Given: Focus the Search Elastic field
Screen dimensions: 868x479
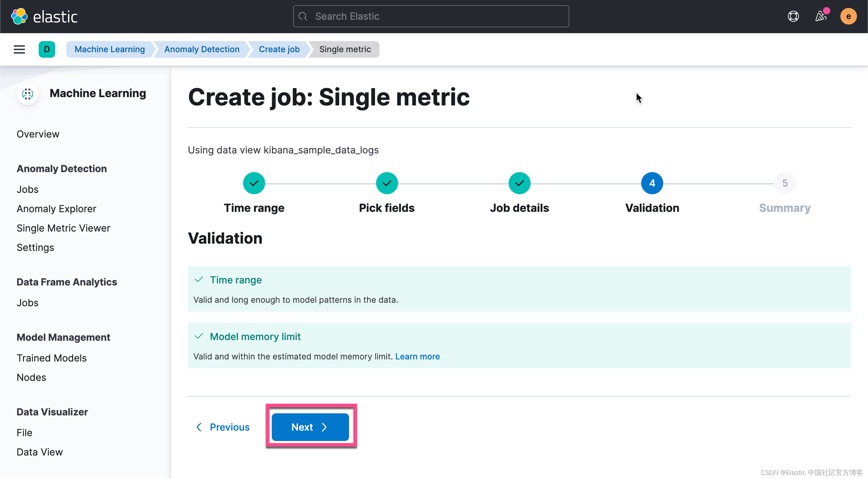Looking at the screenshot, I should [x=431, y=16].
